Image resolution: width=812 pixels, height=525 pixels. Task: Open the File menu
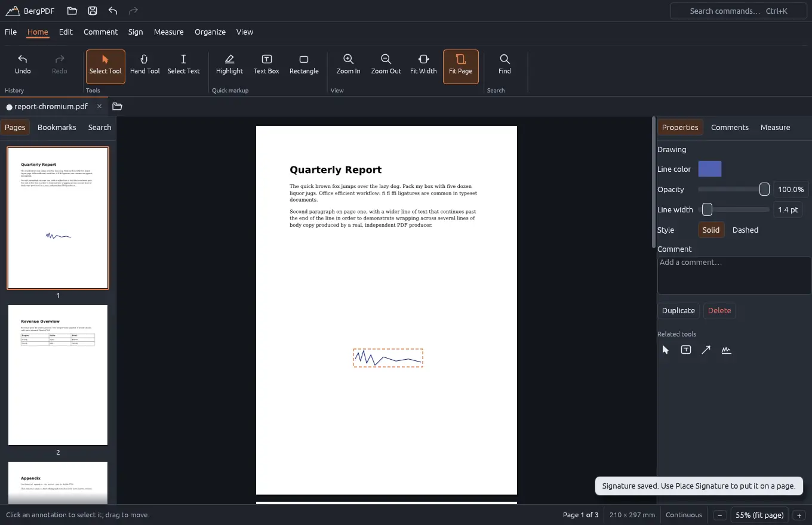pyautogui.click(x=11, y=32)
